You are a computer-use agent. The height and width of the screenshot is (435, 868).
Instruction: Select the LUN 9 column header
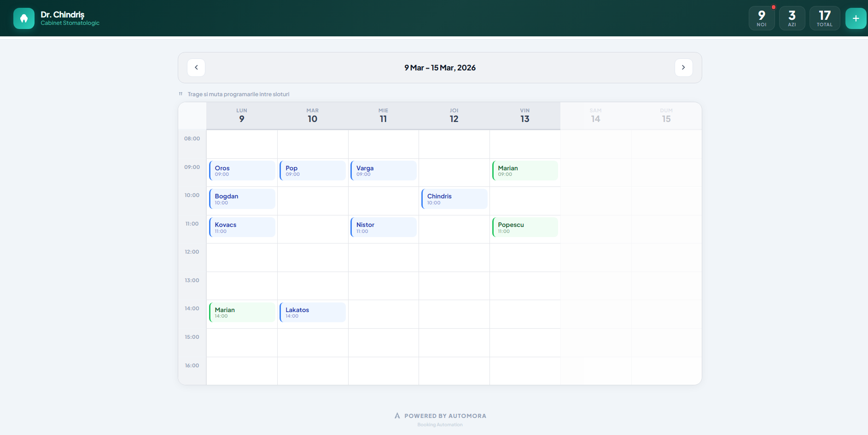(241, 115)
